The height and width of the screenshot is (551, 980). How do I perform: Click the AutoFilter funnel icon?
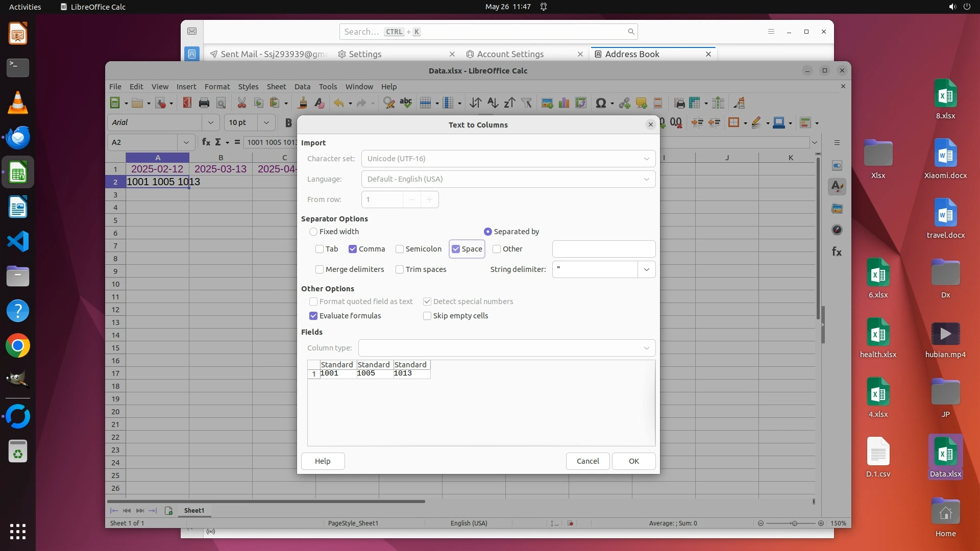click(x=526, y=103)
